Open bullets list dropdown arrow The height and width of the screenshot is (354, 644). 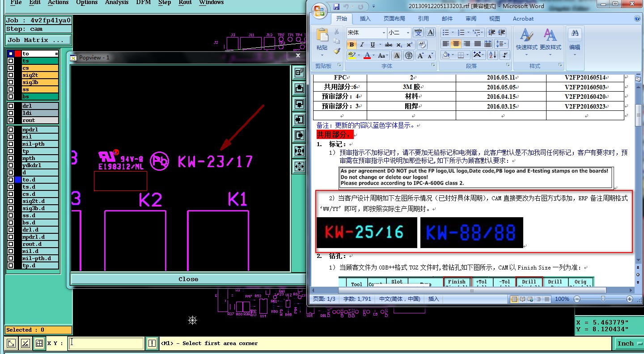pyautogui.click(x=453, y=32)
